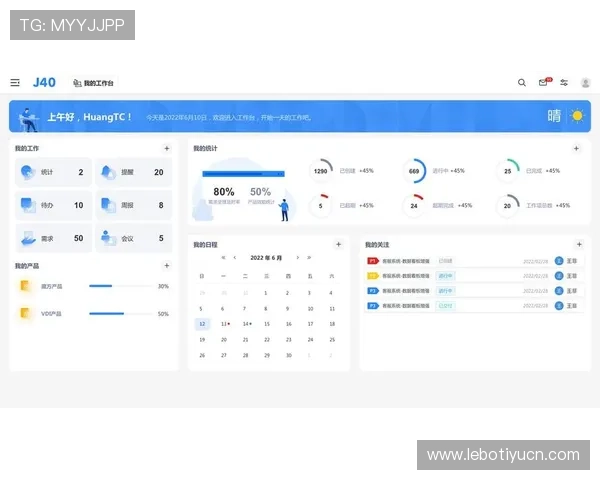Open the red P1 priority item row

pos(470,261)
